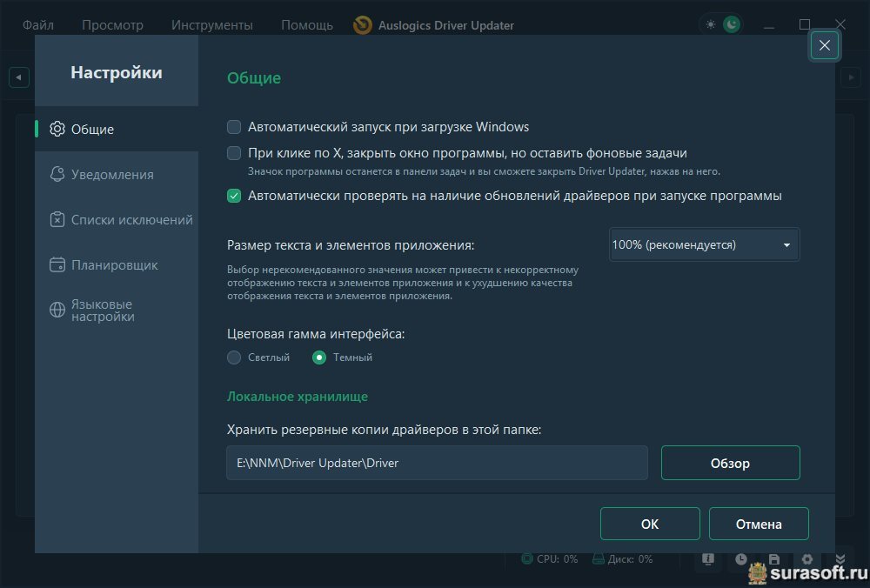Open the Просмотр menu
The width and height of the screenshot is (870, 588).
click(x=112, y=25)
